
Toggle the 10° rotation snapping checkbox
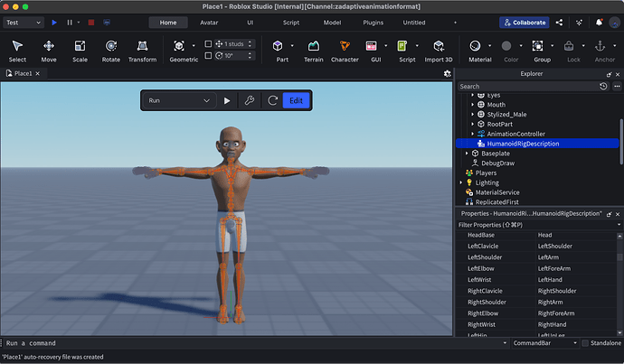pyautogui.click(x=208, y=56)
